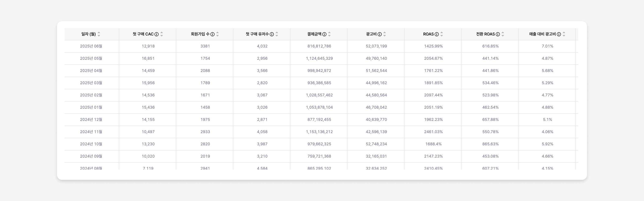Viewport: 644px width, 201px height.
Task: Select the 2025년 06월 row date cell
Action: point(91,46)
